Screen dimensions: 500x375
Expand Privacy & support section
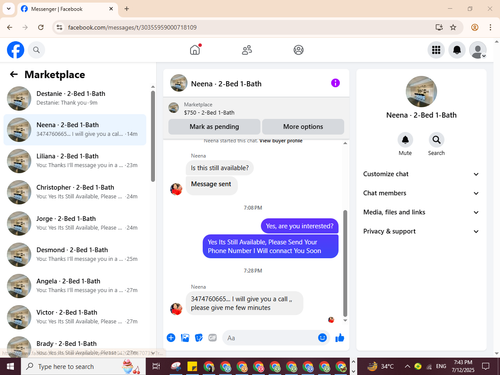tap(421, 231)
